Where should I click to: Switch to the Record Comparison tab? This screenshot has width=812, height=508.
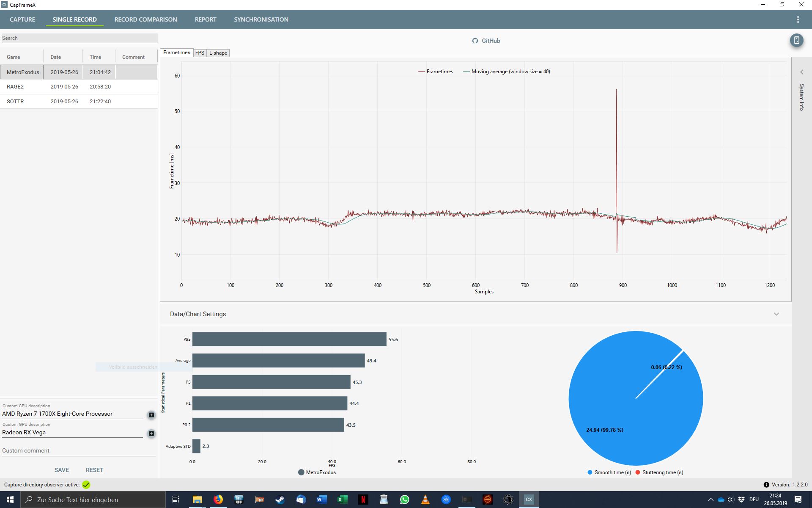[145, 19]
